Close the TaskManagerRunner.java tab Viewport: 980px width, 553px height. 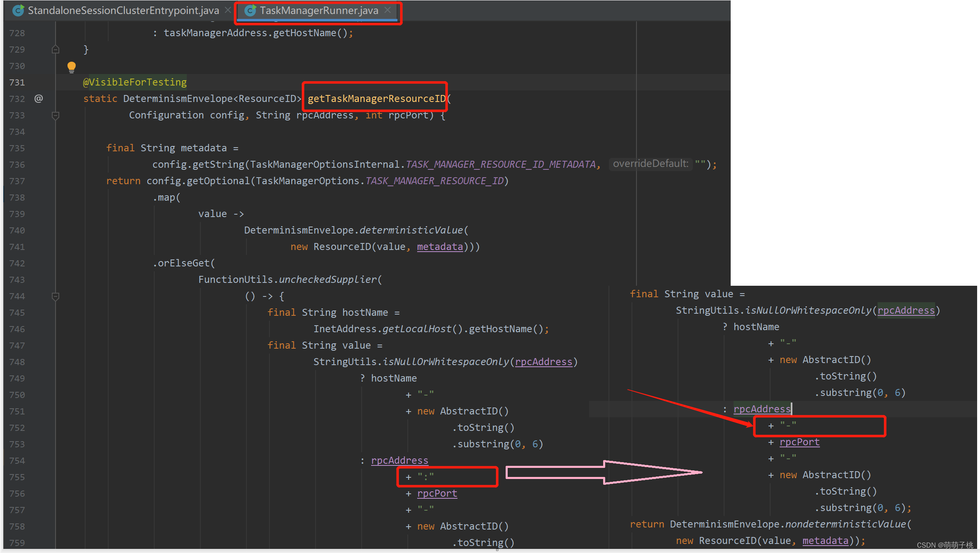388,10
